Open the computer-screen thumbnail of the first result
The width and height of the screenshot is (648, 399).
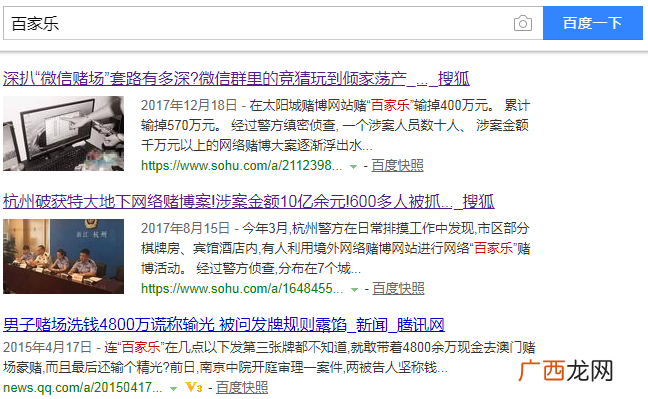click(63, 134)
